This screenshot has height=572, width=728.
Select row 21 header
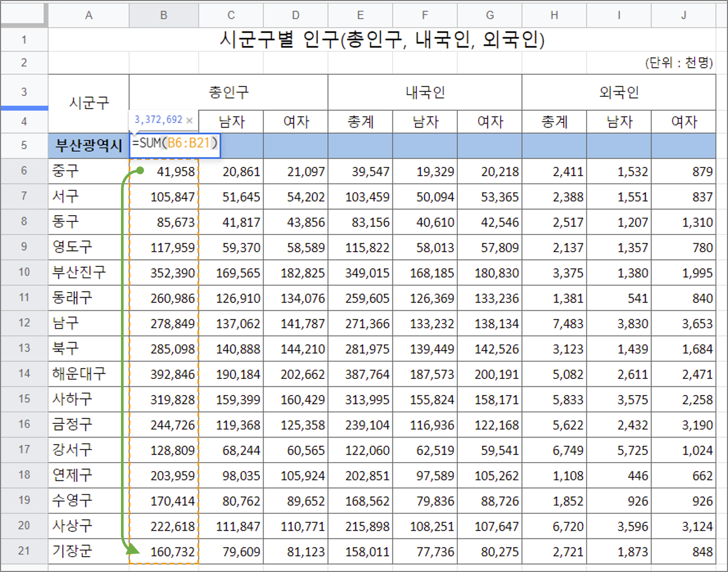pyautogui.click(x=24, y=551)
